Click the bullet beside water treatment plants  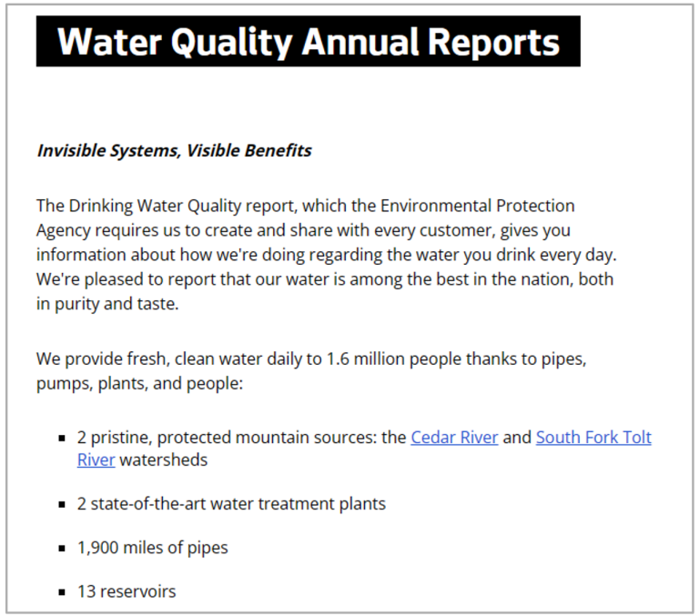(62, 504)
